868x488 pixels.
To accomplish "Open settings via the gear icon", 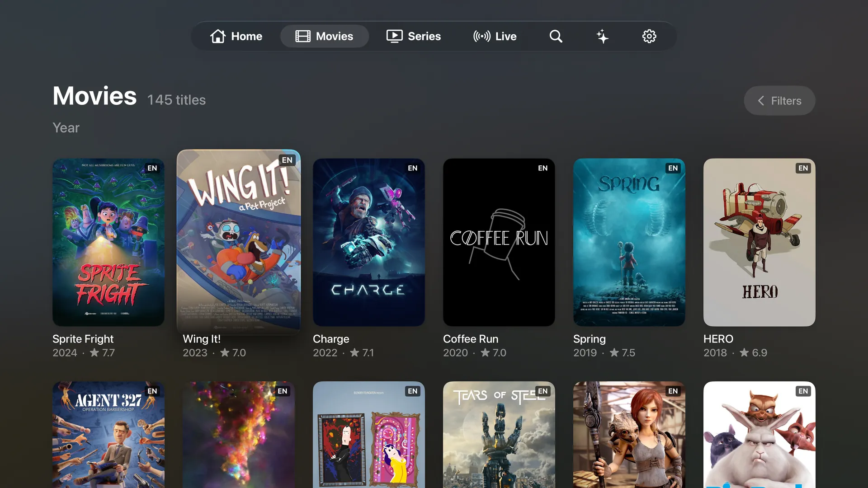I will 649,36.
